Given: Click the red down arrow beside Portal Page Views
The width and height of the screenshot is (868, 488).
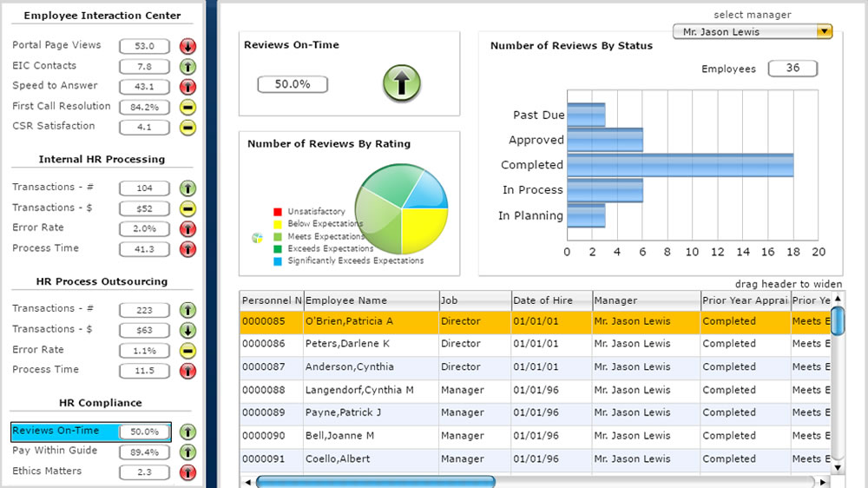Looking at the screenshot, I should tap(187, 46).
